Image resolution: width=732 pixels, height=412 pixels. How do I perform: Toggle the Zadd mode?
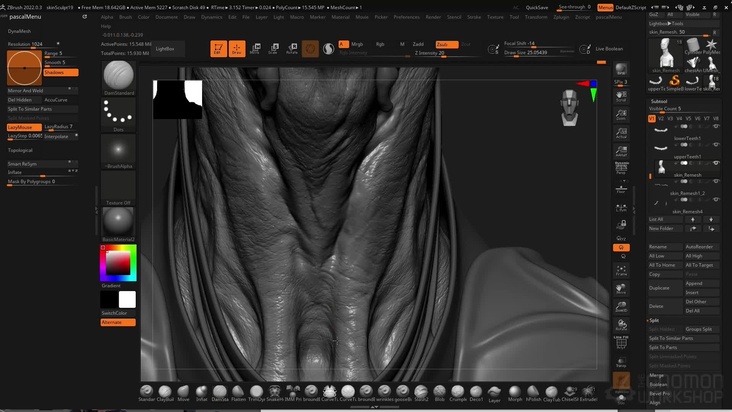tap(418, 44)
